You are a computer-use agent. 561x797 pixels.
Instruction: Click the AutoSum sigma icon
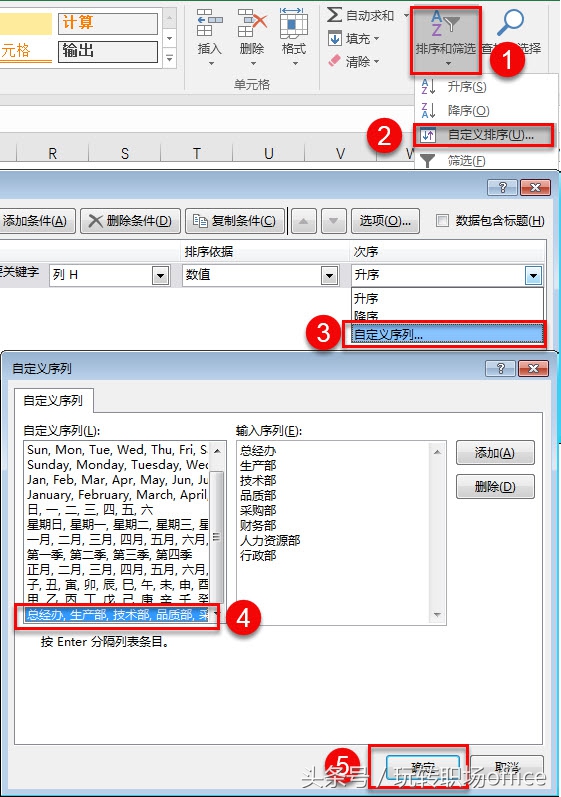pos(334,15)
